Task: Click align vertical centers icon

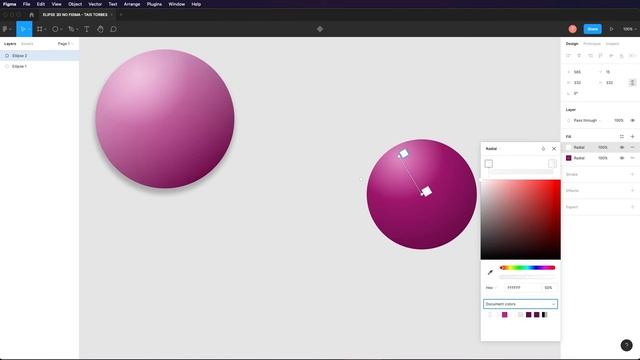Action: point(611,56)
